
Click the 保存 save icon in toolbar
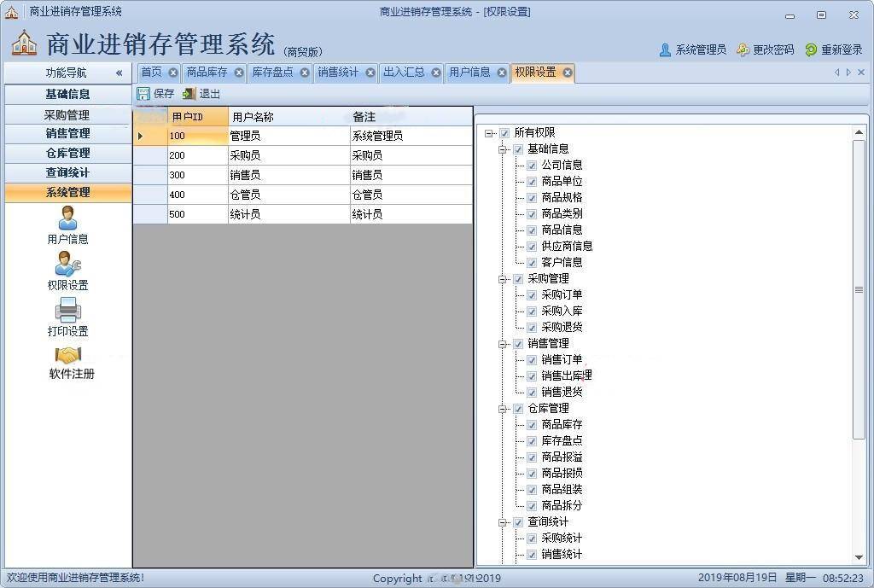pos(143,94)
